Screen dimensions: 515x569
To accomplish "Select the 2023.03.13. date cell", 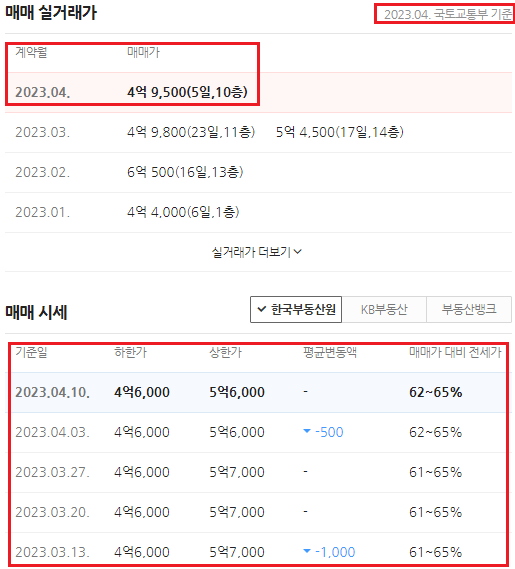I will [52, 552].
